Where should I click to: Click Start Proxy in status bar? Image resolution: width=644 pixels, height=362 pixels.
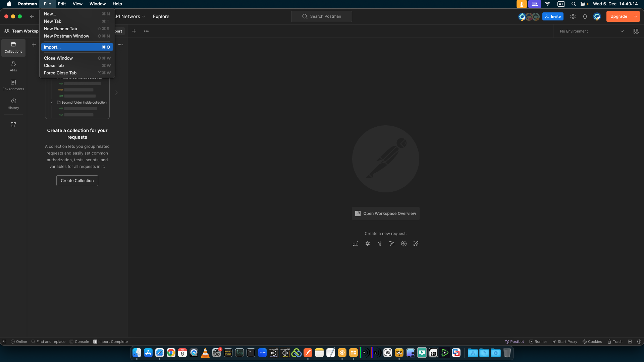click(x=565, y=342)
